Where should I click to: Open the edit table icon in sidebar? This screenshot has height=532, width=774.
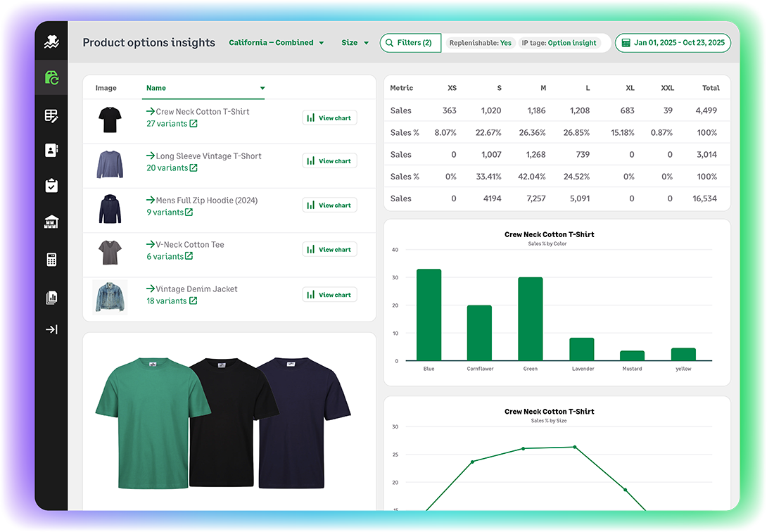51,116
